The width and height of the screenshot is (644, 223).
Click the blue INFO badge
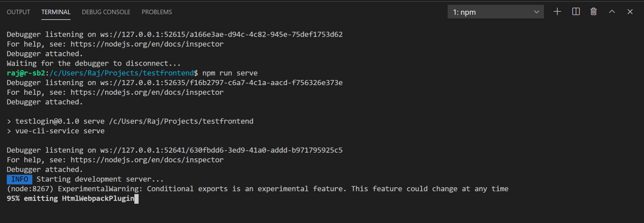click(19, 179)
